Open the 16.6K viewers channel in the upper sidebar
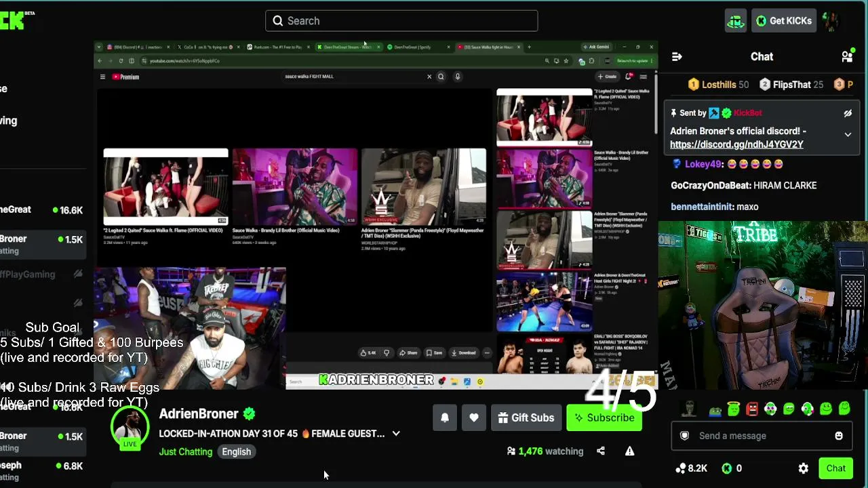 point(42,210)
